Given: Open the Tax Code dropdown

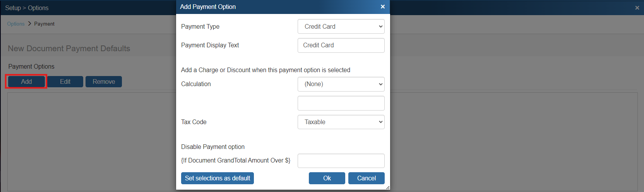Looking at the screenshot, I should (x=341, y=122).
